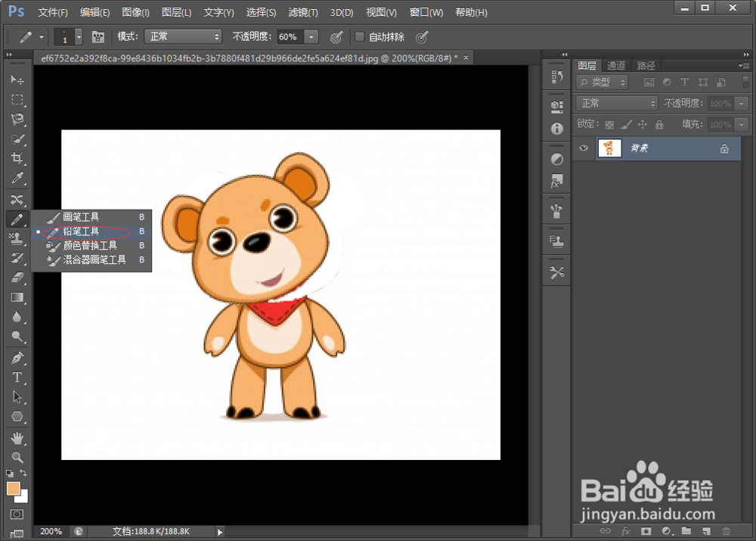This screenshot has height=541, width=756.
Task: Click the 背景 layer thumbnail
Action: [609, 148]
